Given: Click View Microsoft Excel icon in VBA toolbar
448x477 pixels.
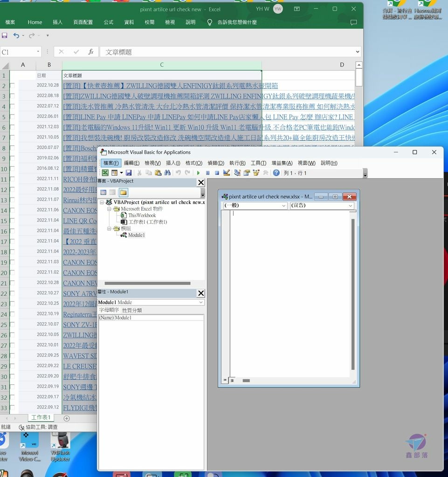Looking at the screenshot, I should (x=105, y=173).
